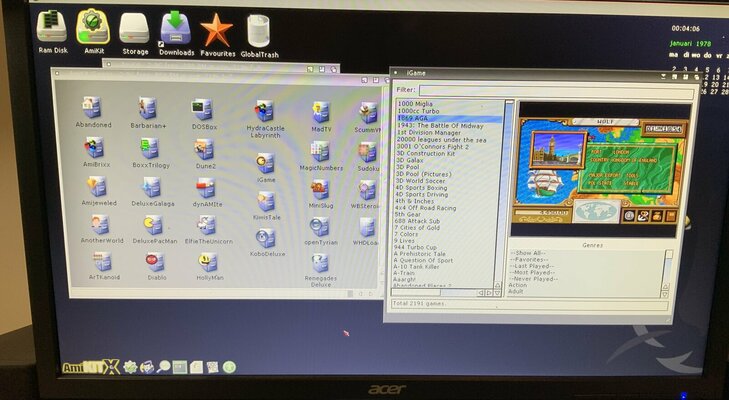Choose "--Favorites--" in the Genres list
Viewport: 729px width, 400px height.
point(534,262)
